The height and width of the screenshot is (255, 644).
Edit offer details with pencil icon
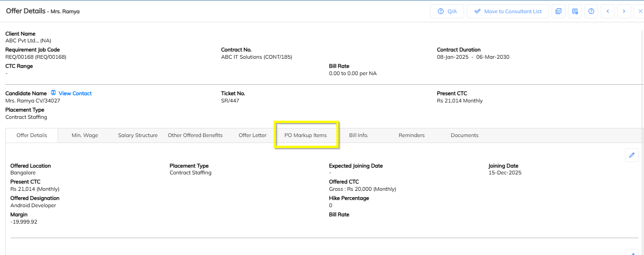point(631,155)
